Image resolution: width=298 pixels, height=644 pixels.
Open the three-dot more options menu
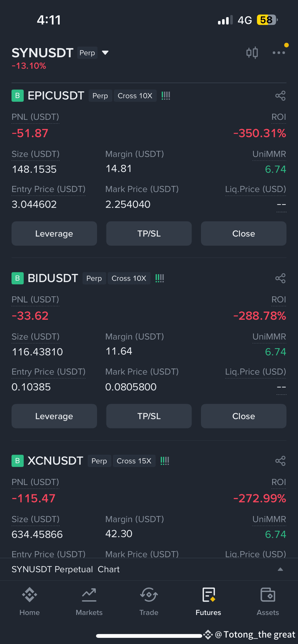(279, 53)
